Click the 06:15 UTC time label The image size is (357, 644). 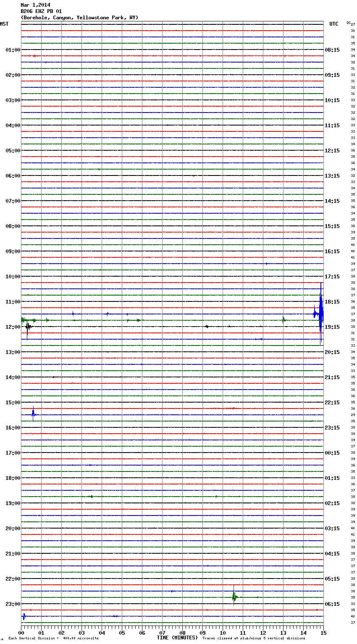[332, 604]
